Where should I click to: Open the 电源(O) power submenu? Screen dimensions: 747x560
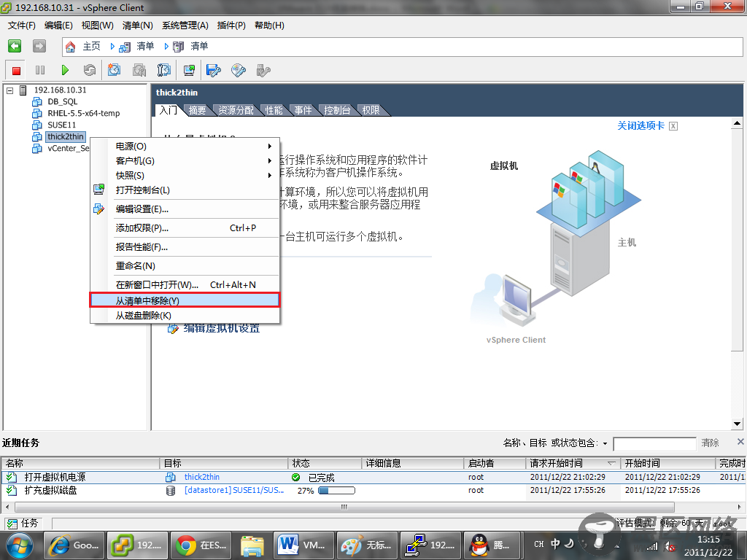185,146
